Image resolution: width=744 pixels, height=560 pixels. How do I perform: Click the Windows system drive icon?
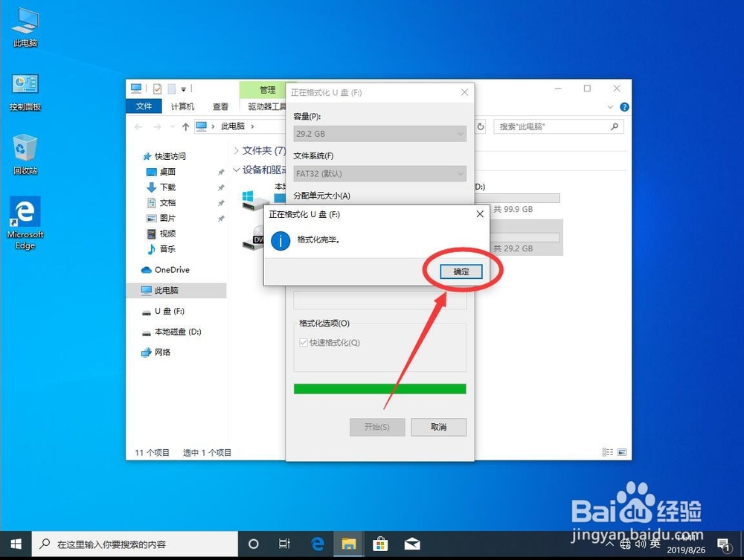pos(254,201)
